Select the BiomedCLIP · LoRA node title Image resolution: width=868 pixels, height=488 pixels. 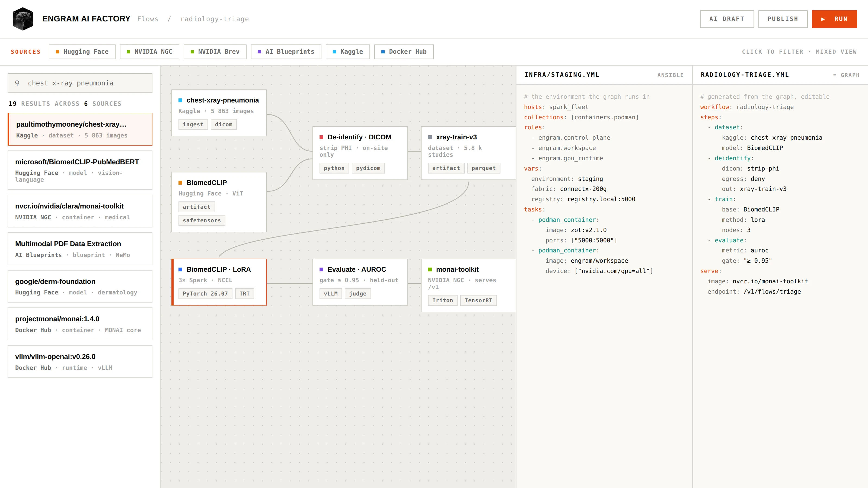(x=219, y=269)
